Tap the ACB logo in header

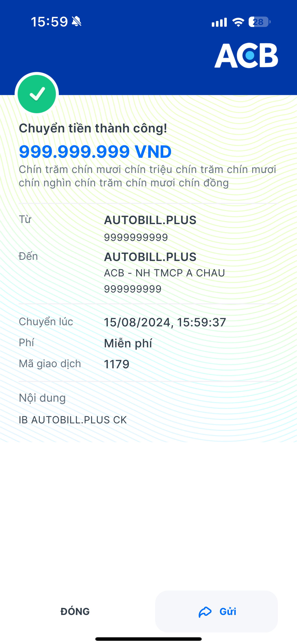point(246,56)
